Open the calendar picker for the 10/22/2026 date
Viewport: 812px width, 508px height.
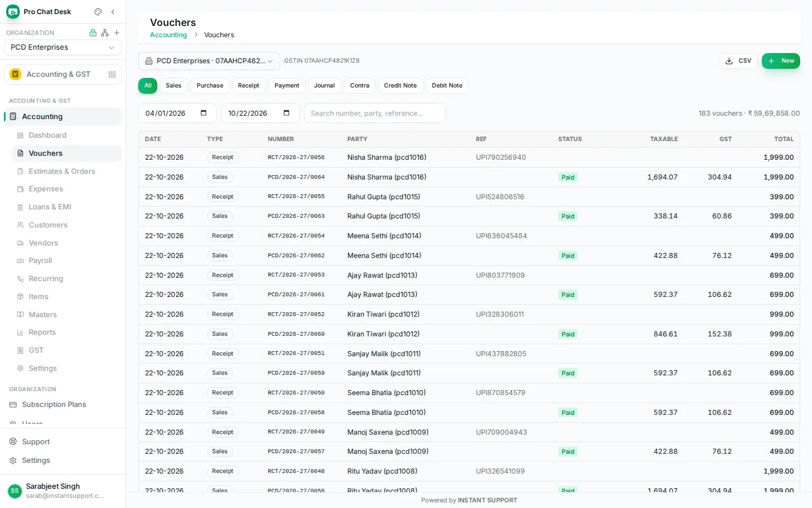coord(286,113)
